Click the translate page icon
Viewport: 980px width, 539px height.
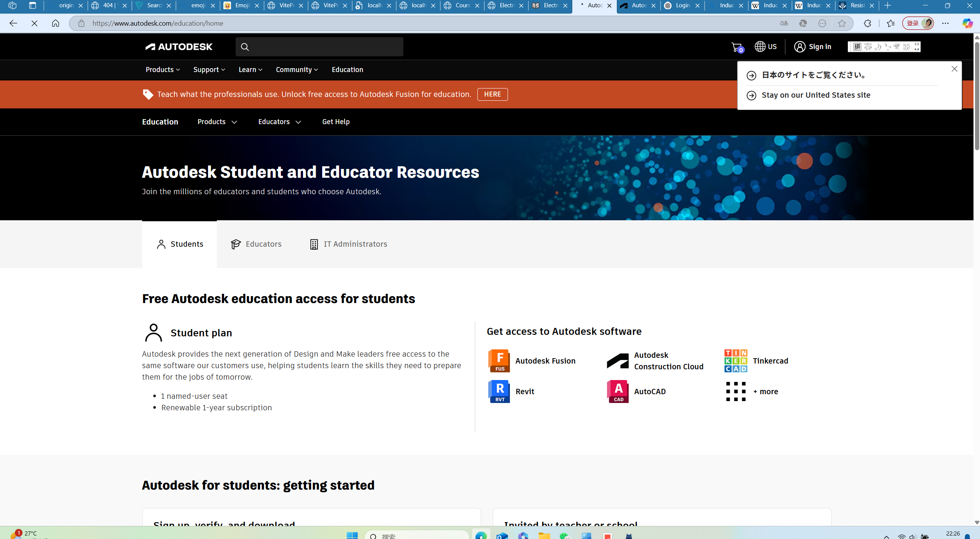click(x=784, y=23)
